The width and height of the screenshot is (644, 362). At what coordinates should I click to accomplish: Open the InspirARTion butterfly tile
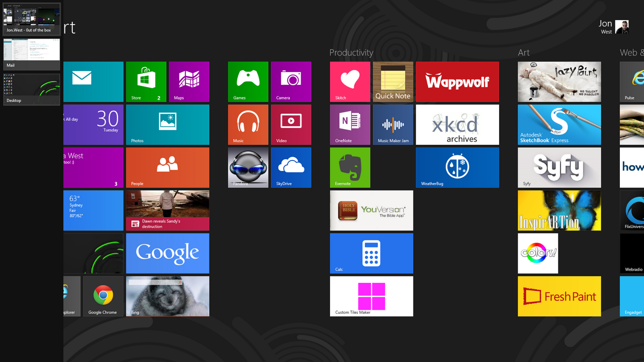[559, 210]
